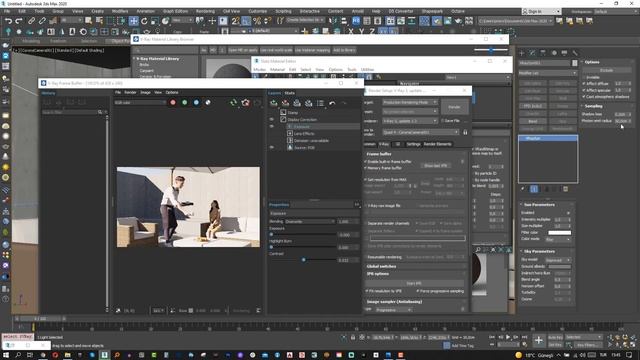Open the Modifier List dropdown
This screenshot has width=640, height=360.
click(x=548, y=73)
